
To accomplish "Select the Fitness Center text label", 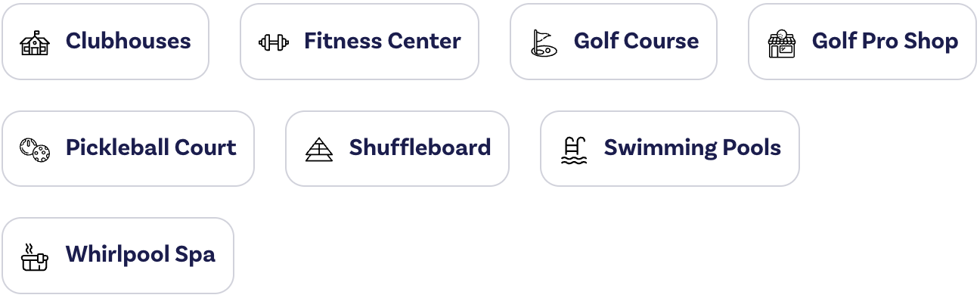I will point(382,41).
